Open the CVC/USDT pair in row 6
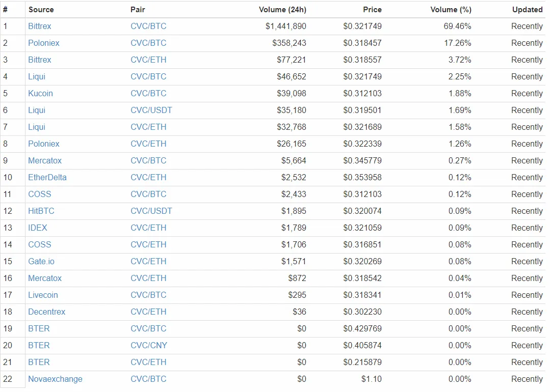Image resolution: width=550 pixels, height=392 pixels. (x=151, y=110)
